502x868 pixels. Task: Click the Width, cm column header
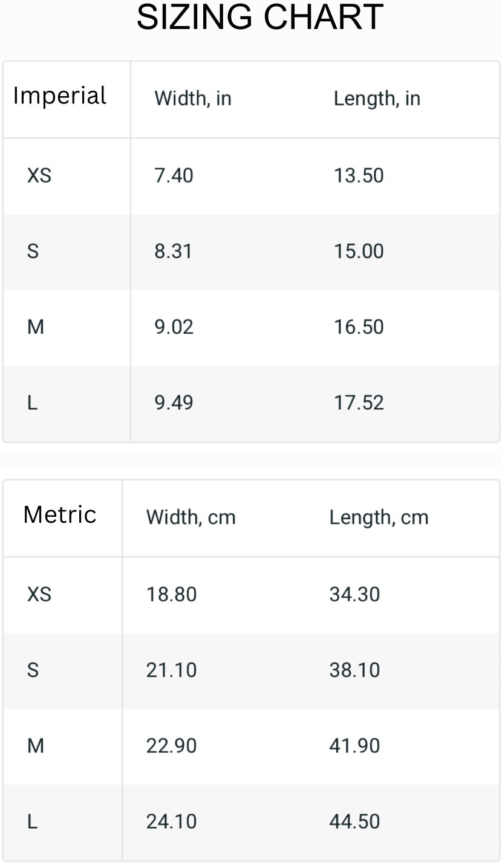(x=191, y=517)
